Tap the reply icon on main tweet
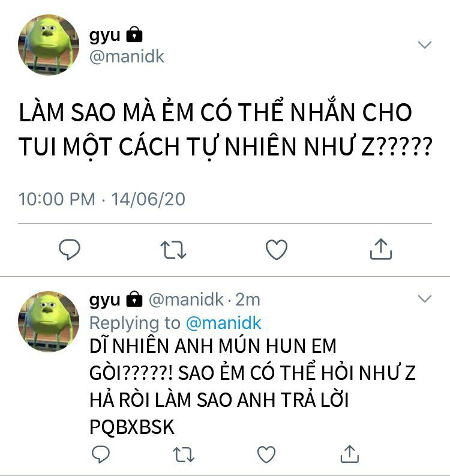450x476 pixels. tap(70, 249)
